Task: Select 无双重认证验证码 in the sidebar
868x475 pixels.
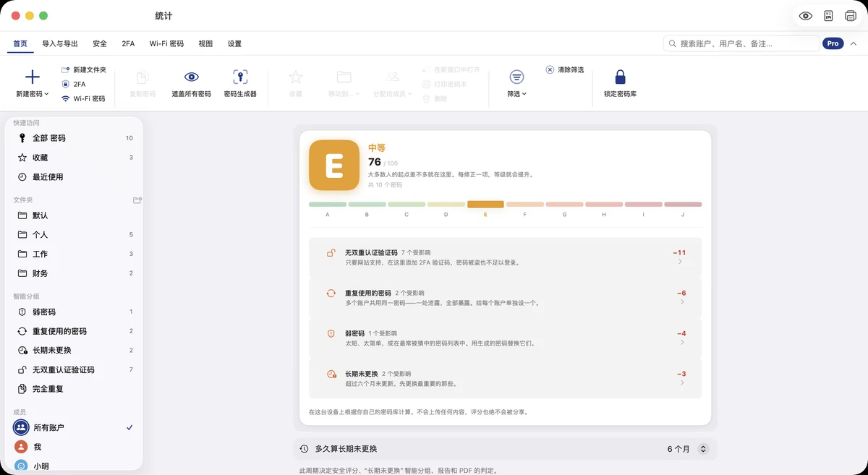Action: click(x=74, y=369)
